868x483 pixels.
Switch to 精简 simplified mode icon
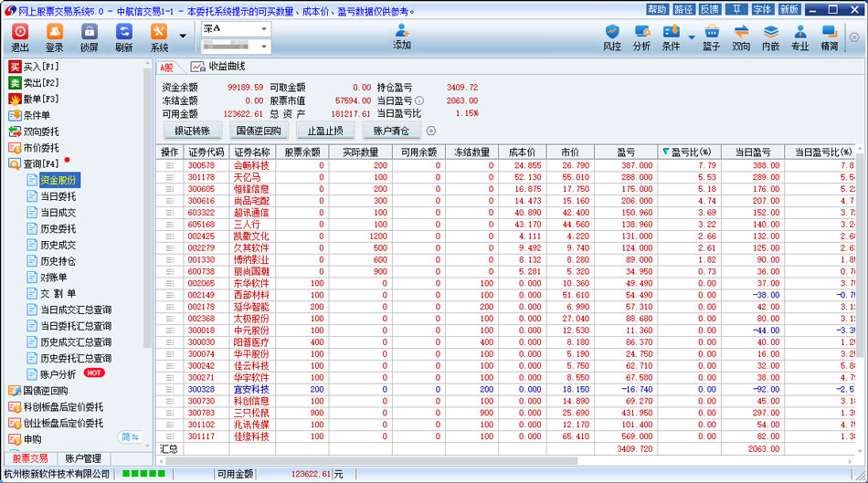(830, 38)
